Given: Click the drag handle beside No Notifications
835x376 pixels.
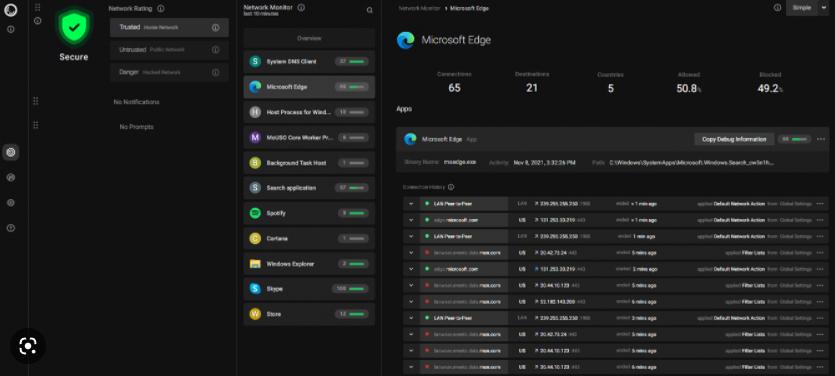Looking at the screenshot, I should (x=36, y=101).
